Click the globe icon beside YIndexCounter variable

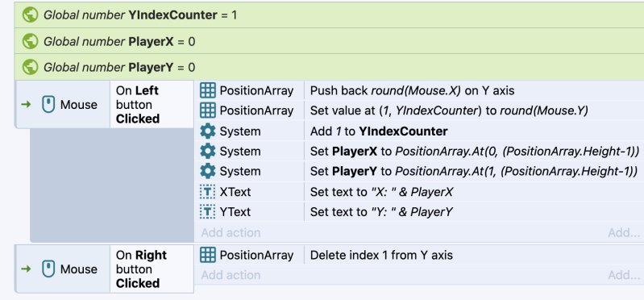(30, 15)
